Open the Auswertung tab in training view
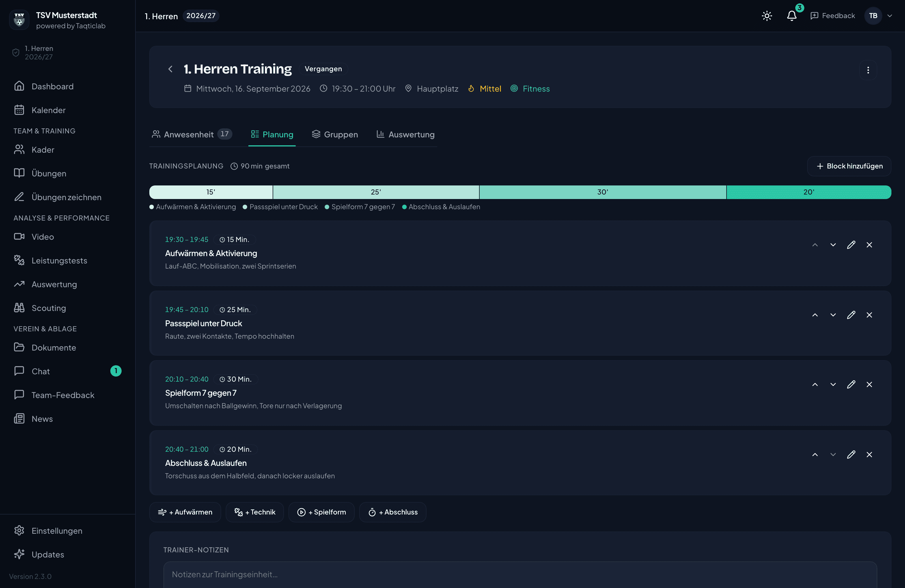 click(x=405, y=134)
